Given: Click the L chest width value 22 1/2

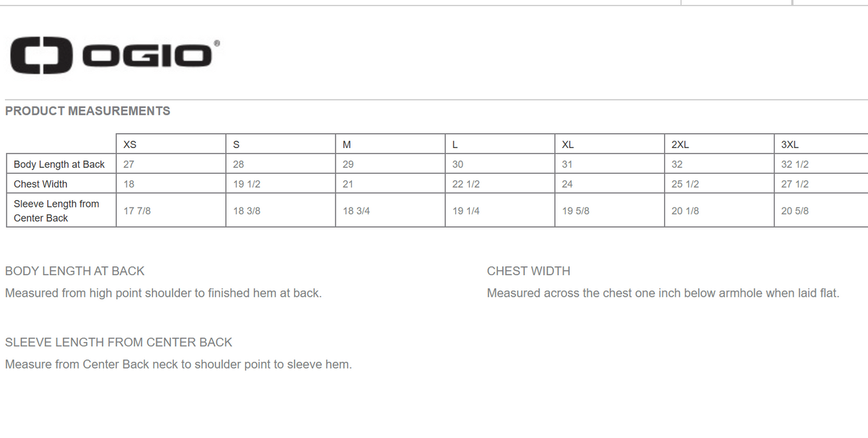Looking at the screenshot, I should coord(466,184).
